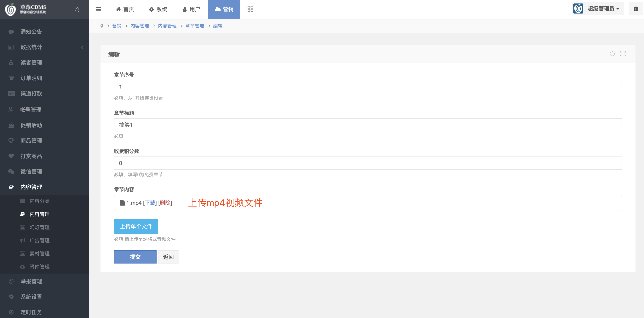The image size is (644, 318).
Task: Click the 营销 breadcrumb link
Action: pyautogui.click(x=117, y=26)
